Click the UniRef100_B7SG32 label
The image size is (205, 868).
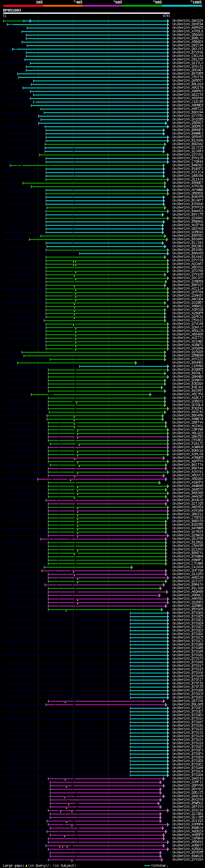187,729
